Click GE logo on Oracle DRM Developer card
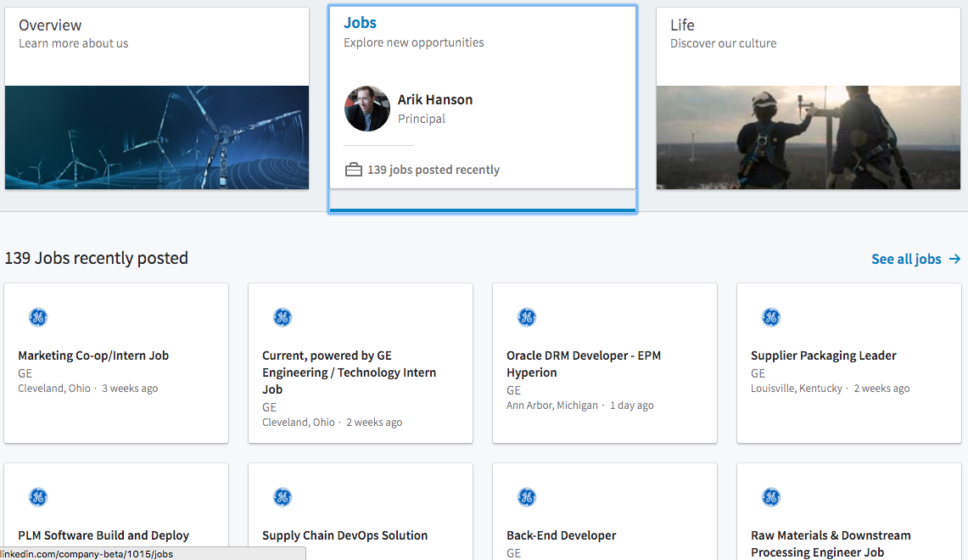Screen dimensions: 968x560 click(527, 317)
